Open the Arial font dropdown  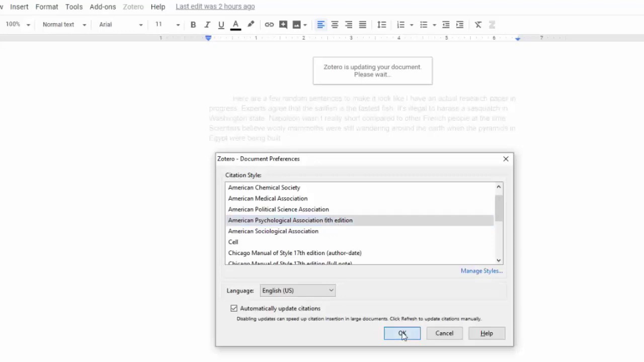(x=121, y=25)
